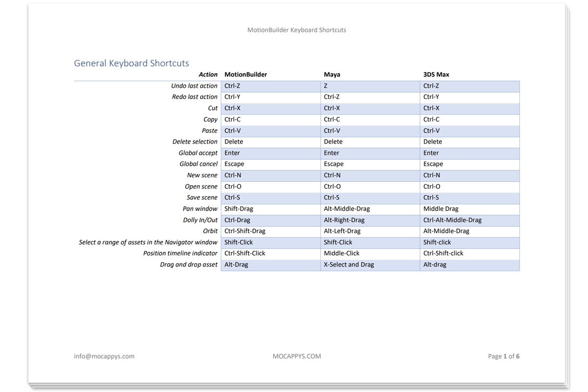
Task: Click the Action column header
Action: point(208,74)
